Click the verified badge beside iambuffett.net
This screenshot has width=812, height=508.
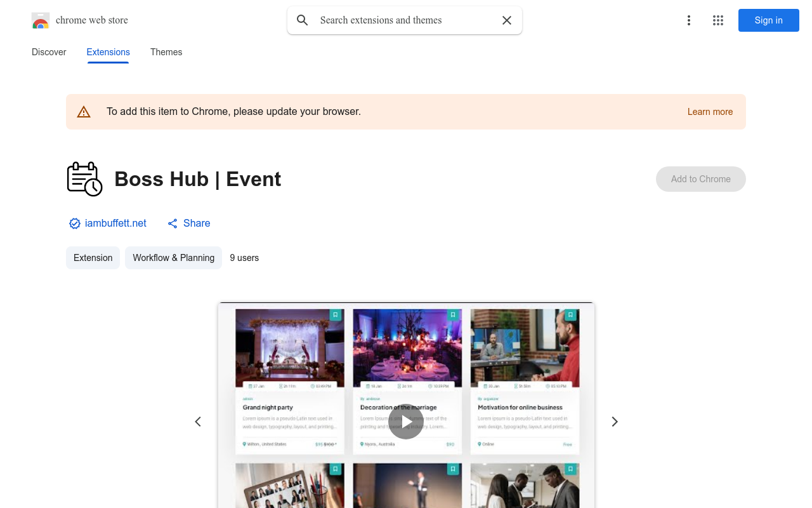coord(75,224)
